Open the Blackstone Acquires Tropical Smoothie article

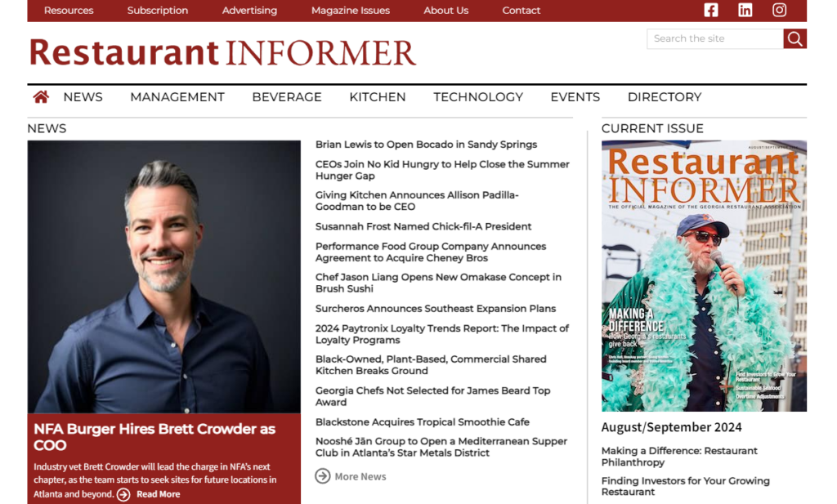(423, 421)
